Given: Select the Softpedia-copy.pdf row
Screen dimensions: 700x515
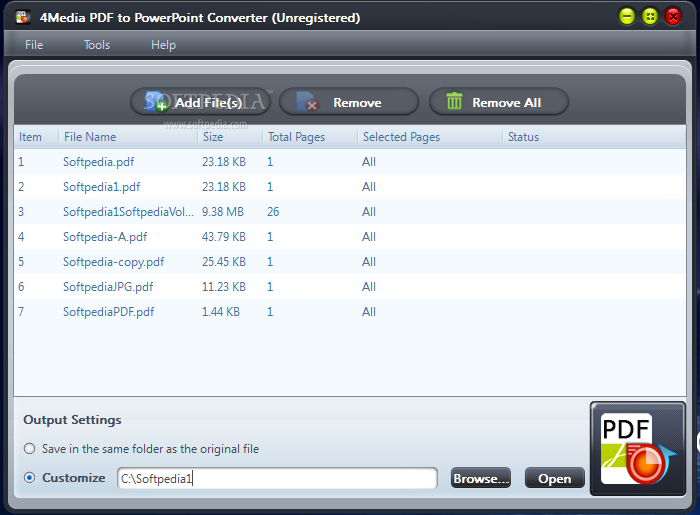Looking at the screenshot, I should click(350, 262).
